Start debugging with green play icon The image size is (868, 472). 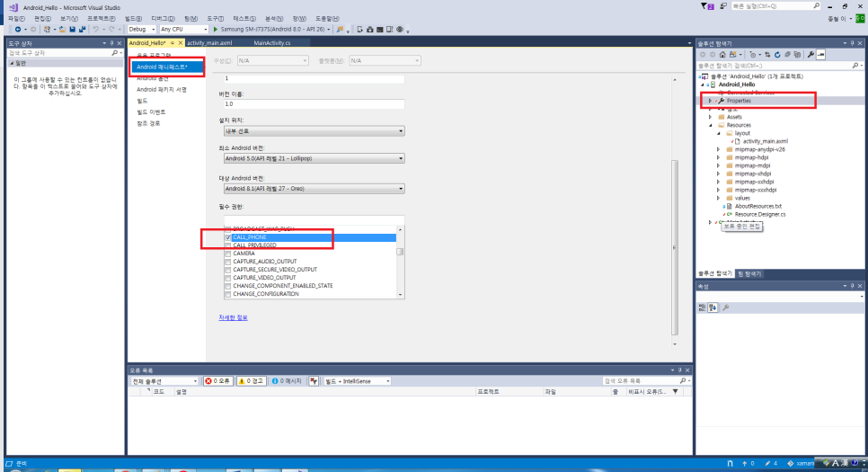[x=216, y=30]
